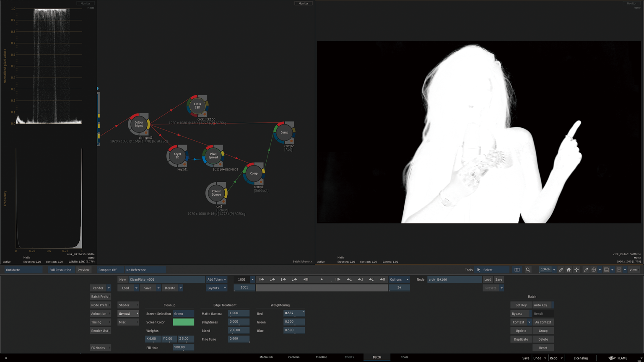Click the boxed plus viewport icon

[x=619, y=270]
